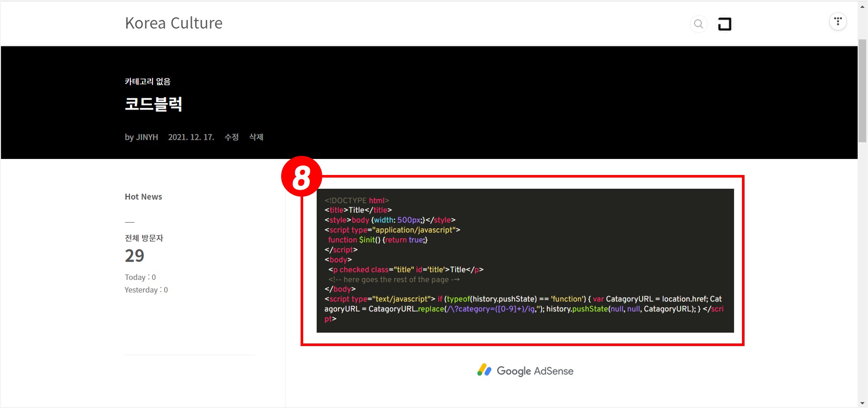Click the square menu icon beside search

725,24
